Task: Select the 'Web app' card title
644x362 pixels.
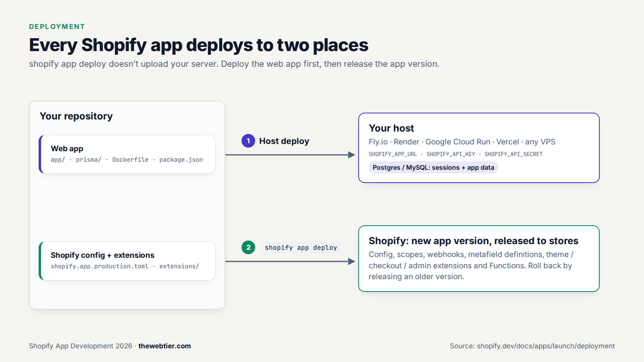Action: coord(67,148)
